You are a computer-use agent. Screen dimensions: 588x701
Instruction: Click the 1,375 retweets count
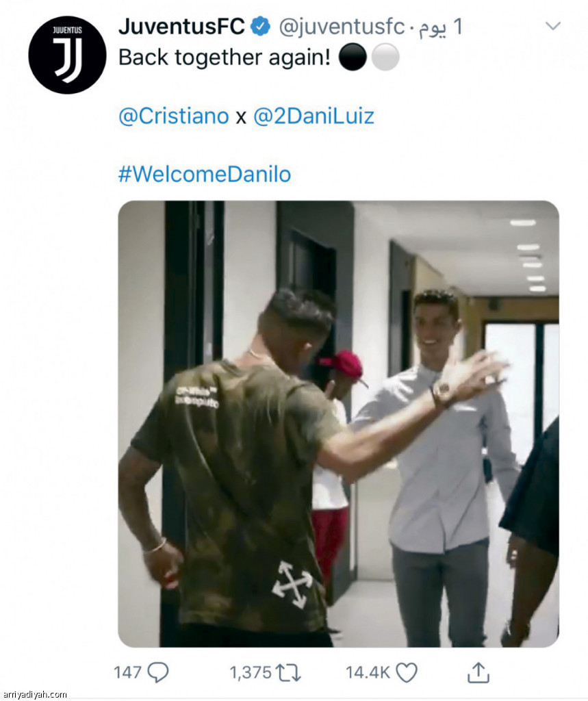pyautogui.click(x=251, y=673)
